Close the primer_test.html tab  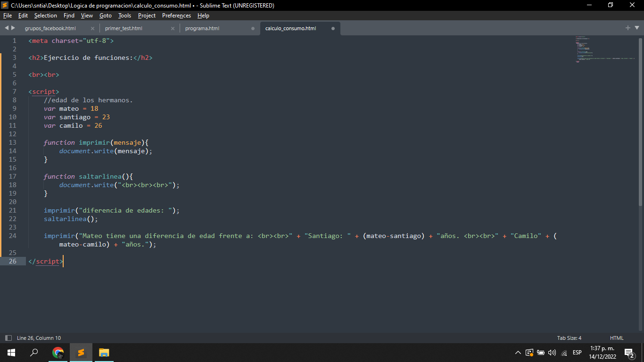[x=173, y=28]
